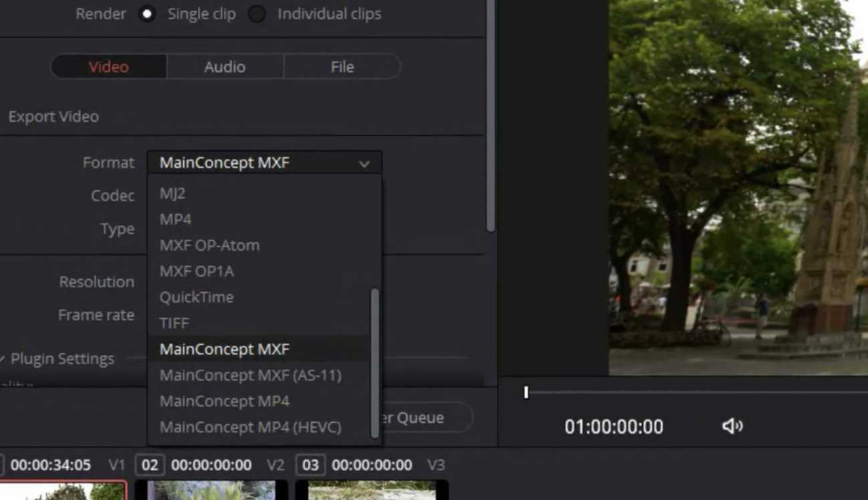Choose the MainConcept MP4 format entry
This screenshot has height=500, width=868.
point(259,401)
